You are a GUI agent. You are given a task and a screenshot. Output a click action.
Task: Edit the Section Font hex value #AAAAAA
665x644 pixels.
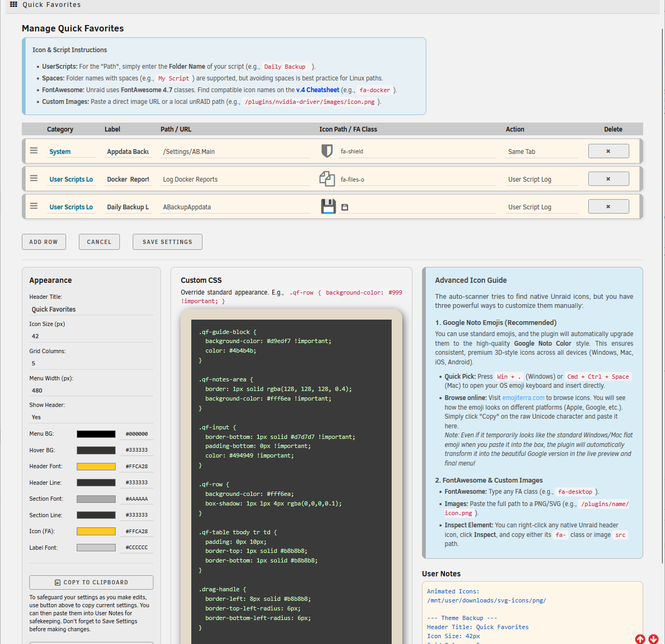pos(137,499)
